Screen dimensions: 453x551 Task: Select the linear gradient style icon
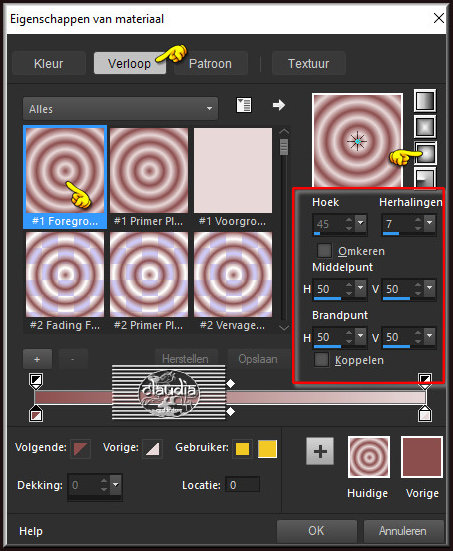[x=425, y=101]
